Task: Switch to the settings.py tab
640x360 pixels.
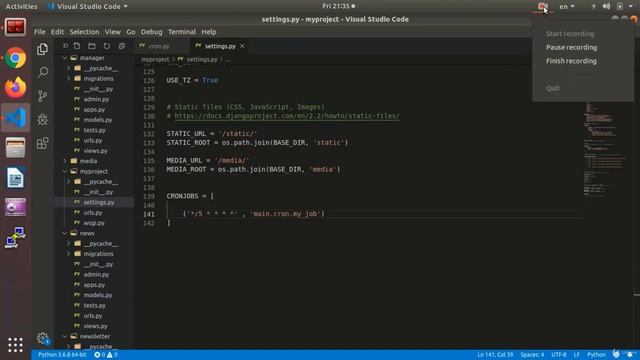Action: coord(220,46)
